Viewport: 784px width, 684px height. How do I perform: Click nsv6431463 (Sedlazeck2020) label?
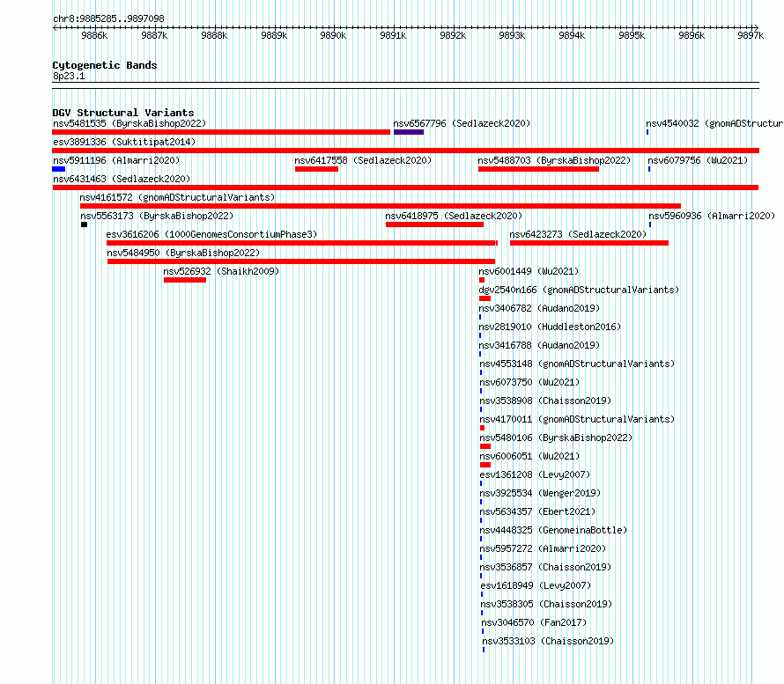pyautogui.click(x=122, y=179)
